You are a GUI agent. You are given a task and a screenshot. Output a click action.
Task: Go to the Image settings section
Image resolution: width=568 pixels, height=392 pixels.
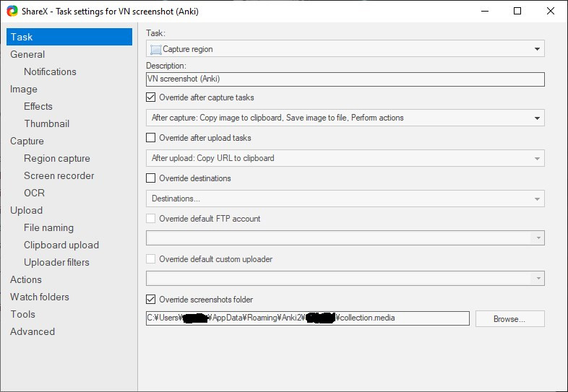24,89
